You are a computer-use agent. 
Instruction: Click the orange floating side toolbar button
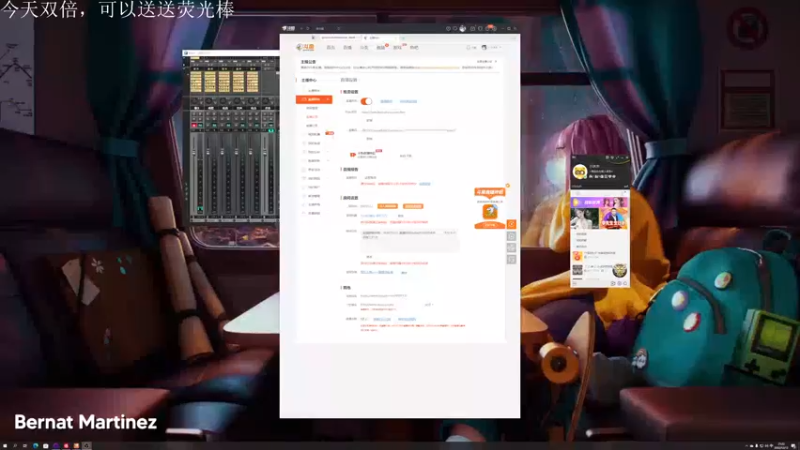511,224
